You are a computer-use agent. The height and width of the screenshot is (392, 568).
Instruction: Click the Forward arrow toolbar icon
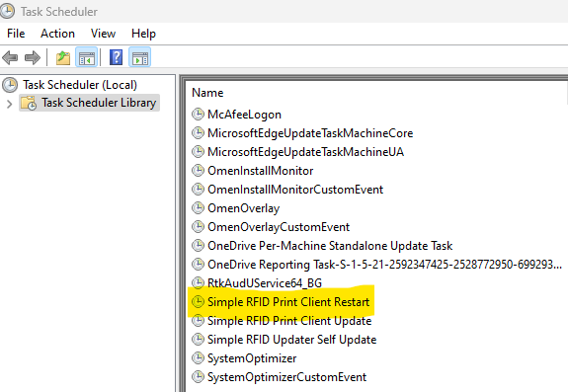33,57
